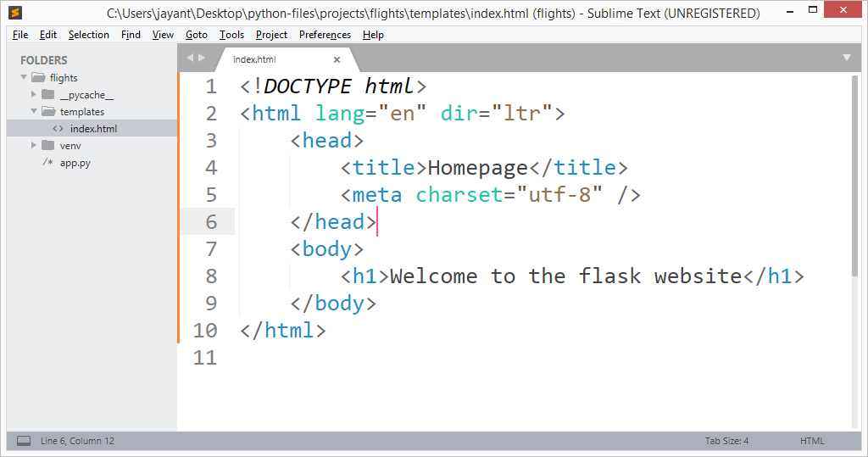Open the Preferences menu

pyautogui.click(x=325, y=35)
